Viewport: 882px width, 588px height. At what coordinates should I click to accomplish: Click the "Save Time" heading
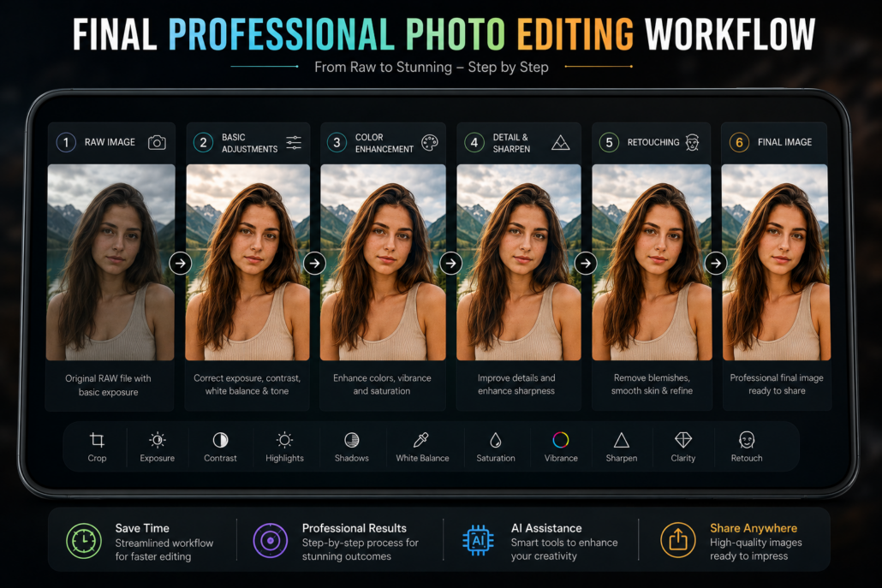click(142, 528)
